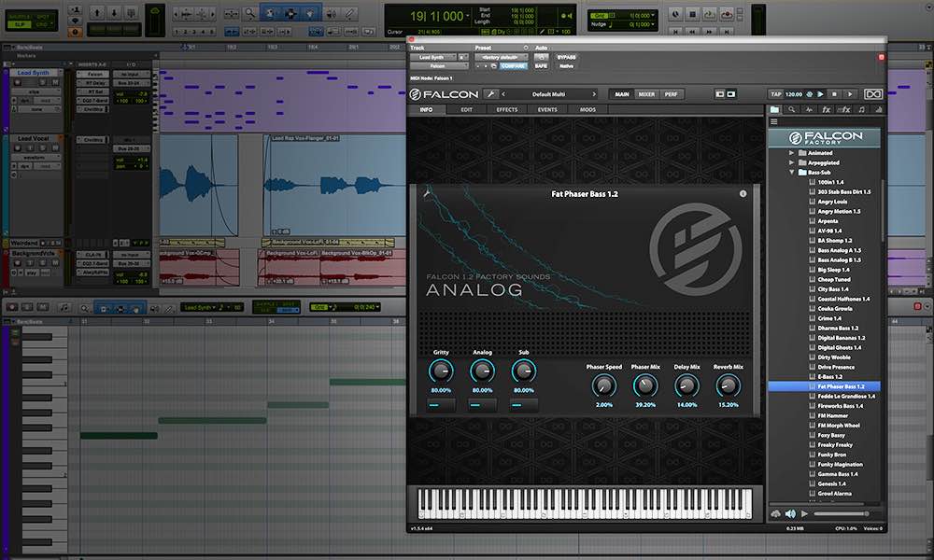This screenshot has height=560, width=934.
Task: Open the search tab in Falcon's browser
Action: tap(792, 109)
